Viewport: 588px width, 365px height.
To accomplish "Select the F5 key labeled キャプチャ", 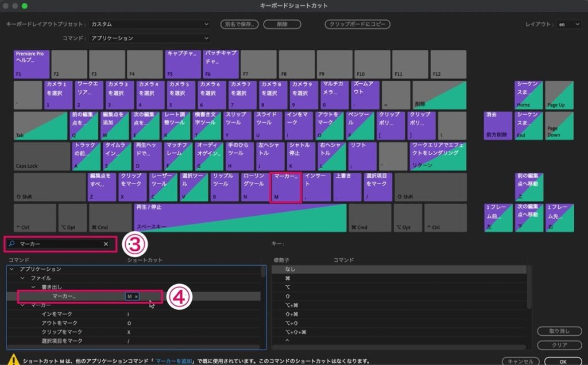I will tap(183, 64).
